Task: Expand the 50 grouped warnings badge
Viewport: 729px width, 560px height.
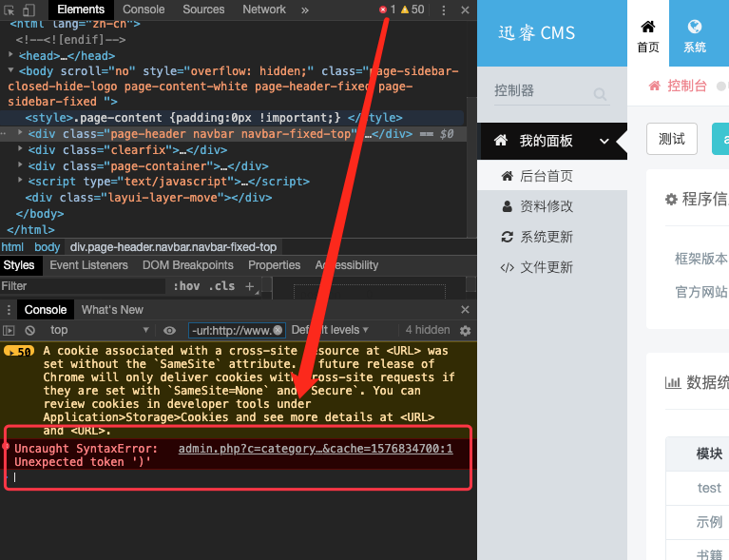Action: [x=19, y=351]
